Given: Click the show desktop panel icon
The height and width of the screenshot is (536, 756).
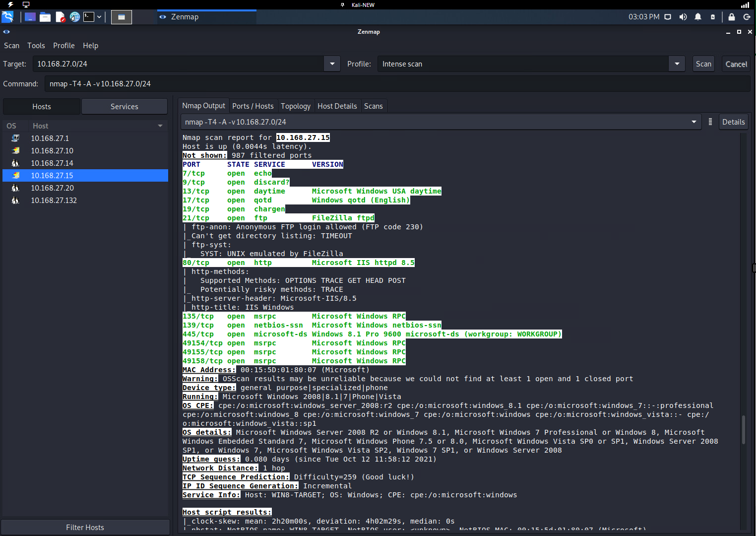Looking at the screenshot, I should tap(30, 17).
